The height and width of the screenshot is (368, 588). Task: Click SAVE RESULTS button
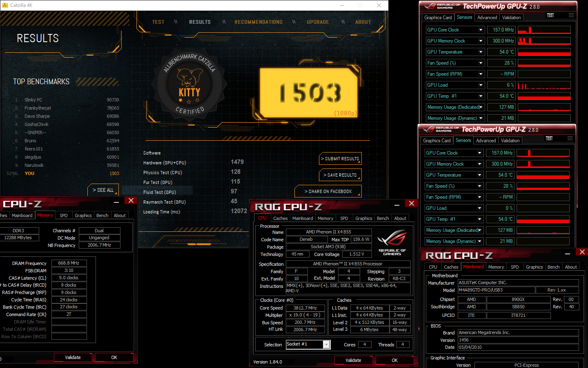point(340,175)
